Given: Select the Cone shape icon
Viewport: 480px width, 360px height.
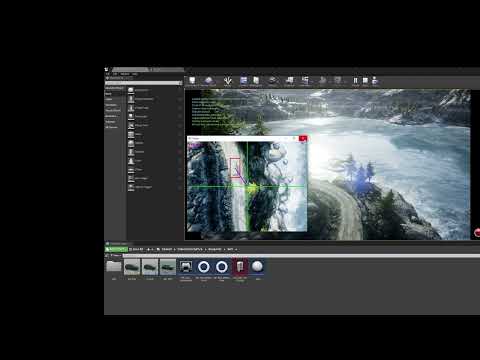Looking at the screenshot, I should coord(131,161).
